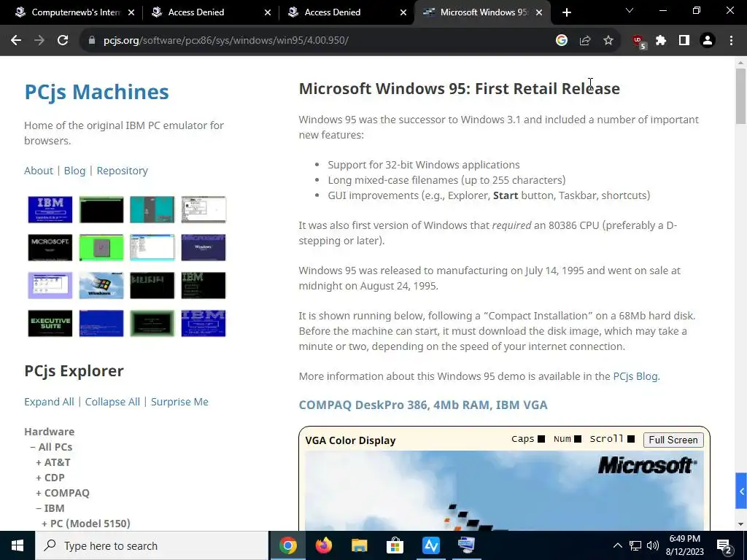747x560 pixels.
Task: Open Google Chrome from the taskbar
Action: 287,545
